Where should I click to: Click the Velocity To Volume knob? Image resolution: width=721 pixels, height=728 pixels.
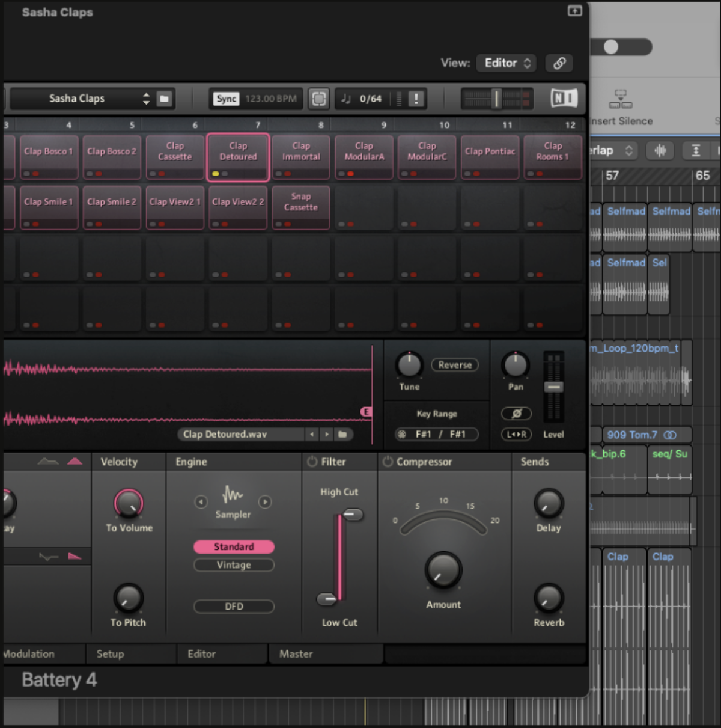[x=129, y=504]
